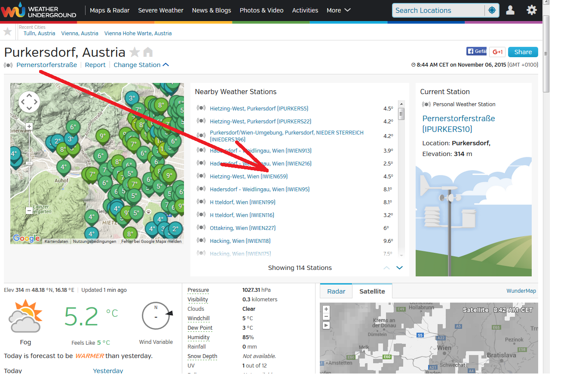This screenshot has height=392, width=579.
Task: Toggle the favorites star beside Recent Cities
Action: click(x=8, y=31)
